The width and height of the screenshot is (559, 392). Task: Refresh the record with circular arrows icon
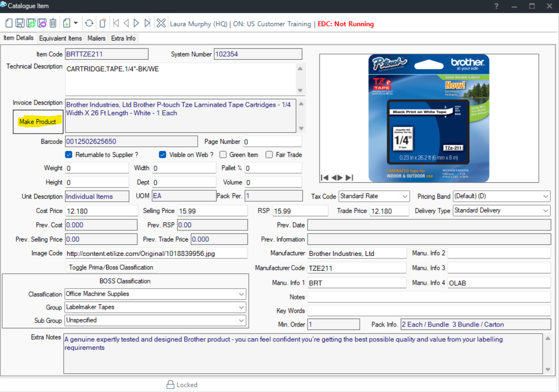pyautogui.click(x=89, y=23)
